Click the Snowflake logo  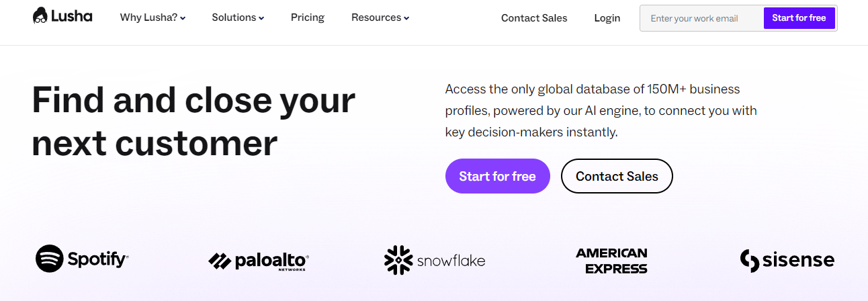(x=434, y=260)
